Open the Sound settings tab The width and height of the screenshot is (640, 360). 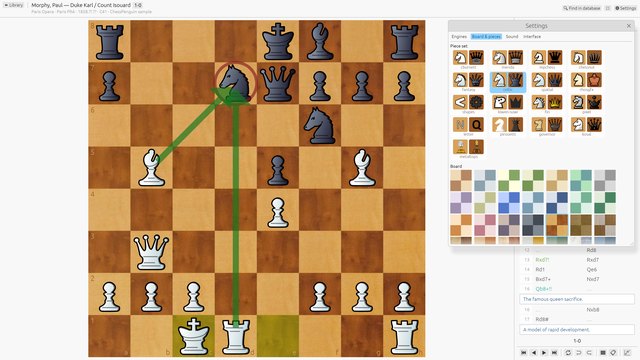pos(512,36)
